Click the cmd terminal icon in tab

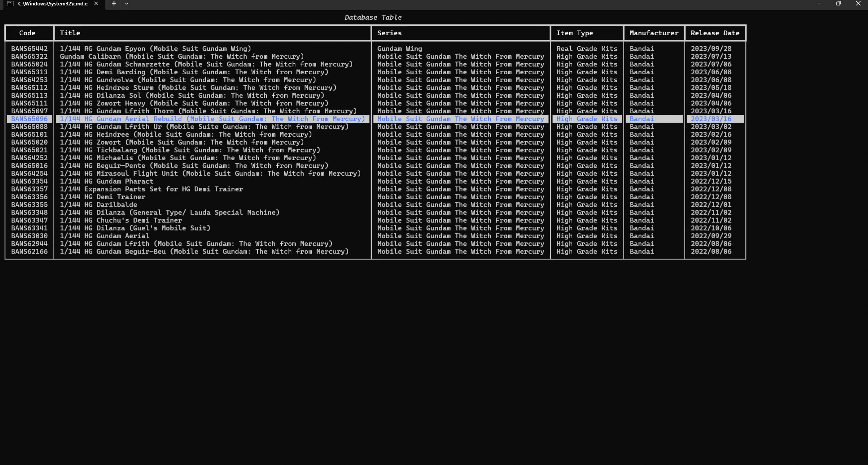11,3
